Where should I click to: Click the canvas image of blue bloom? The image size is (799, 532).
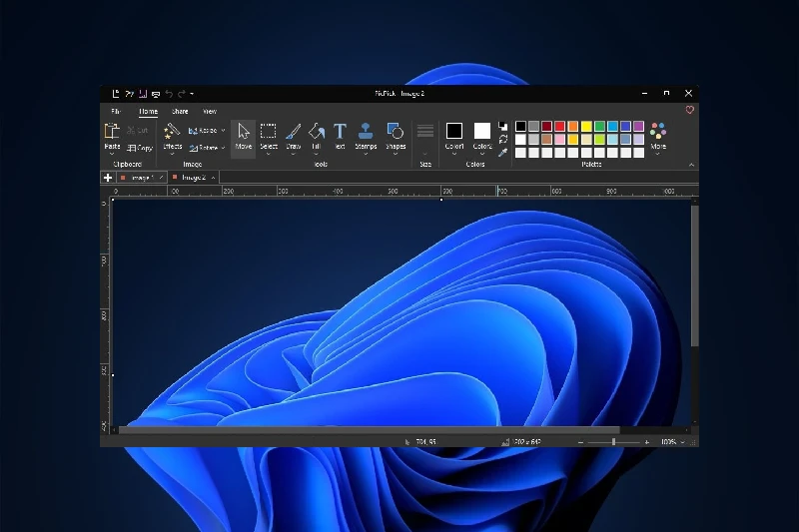(401, 312)
